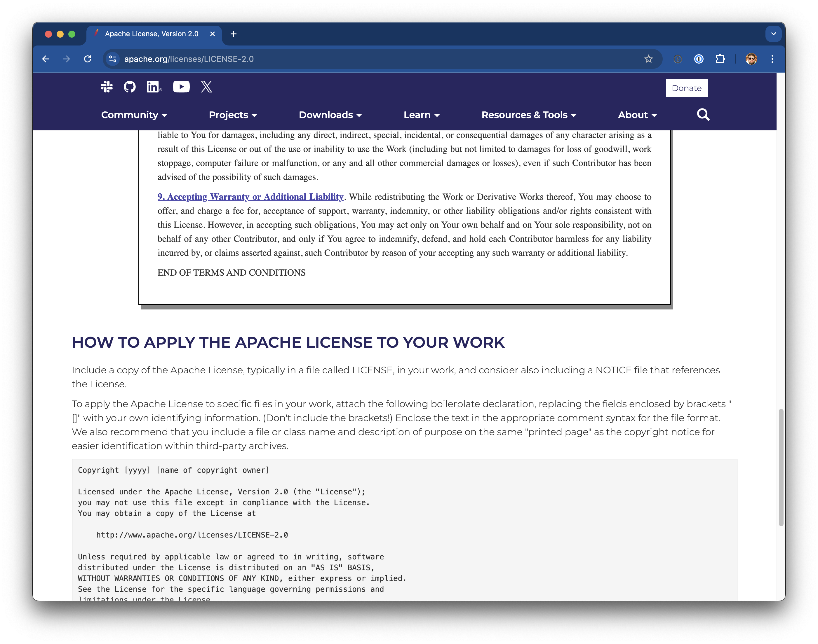Click the address bar URL field

340,59
